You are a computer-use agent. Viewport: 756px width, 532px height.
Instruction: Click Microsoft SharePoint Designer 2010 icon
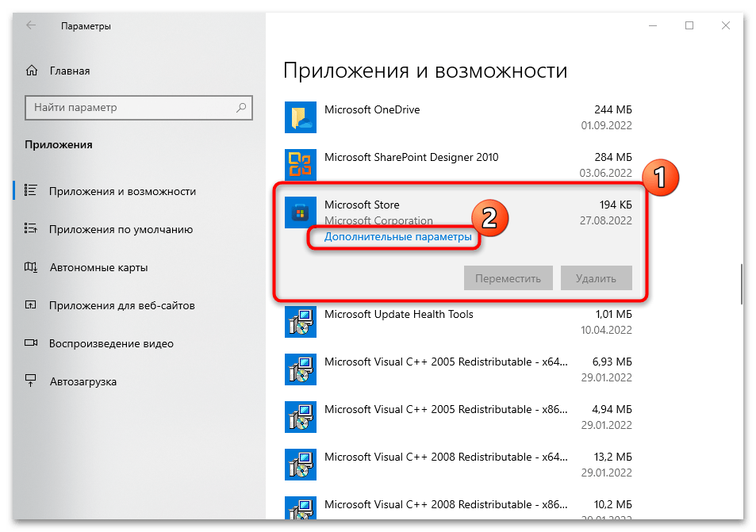click(301, 165)
